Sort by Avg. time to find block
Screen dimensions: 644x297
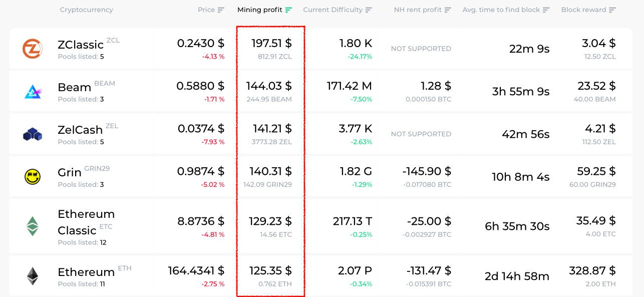(x=501, y=10)
